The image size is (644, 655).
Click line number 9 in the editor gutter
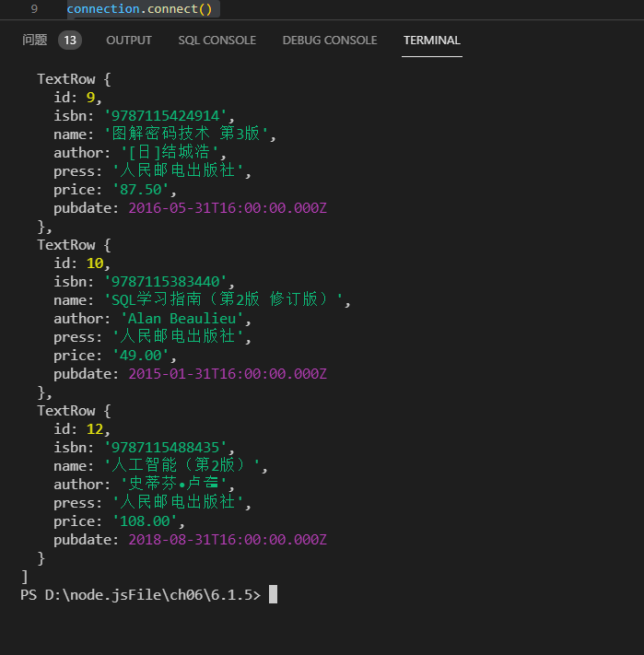(34, 9)
